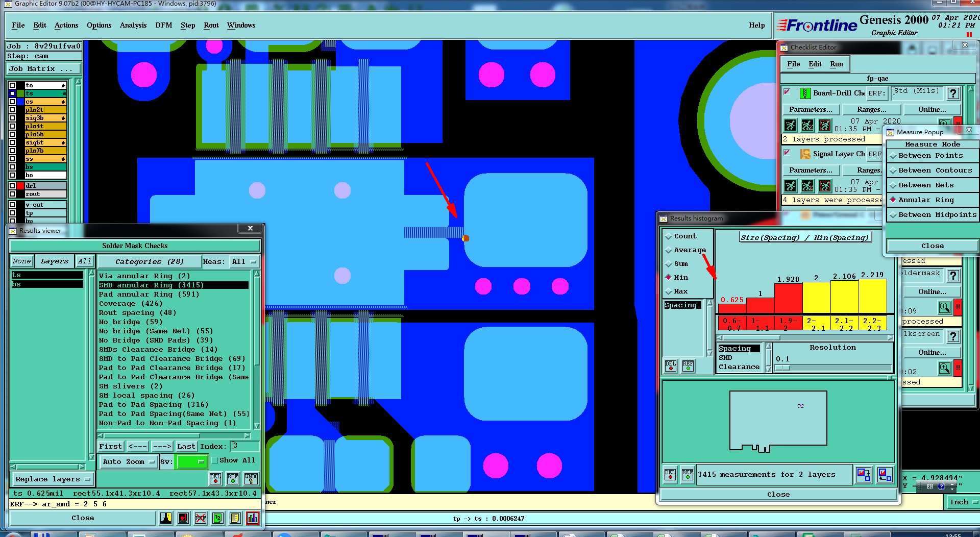The width and height of the screenshot is (980, 537).
Task: Click the REF icon in Results viewer
Action: click(233, 478)
